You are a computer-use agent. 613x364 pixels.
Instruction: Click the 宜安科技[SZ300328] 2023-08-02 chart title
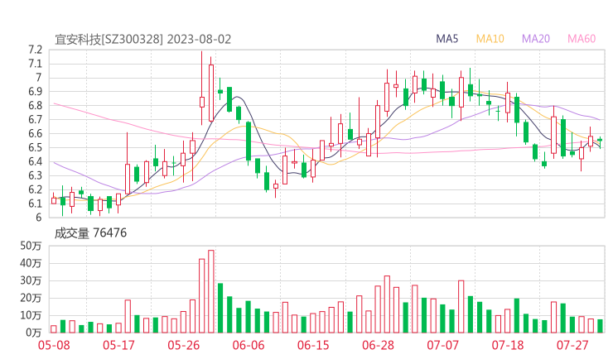(143, 40)
